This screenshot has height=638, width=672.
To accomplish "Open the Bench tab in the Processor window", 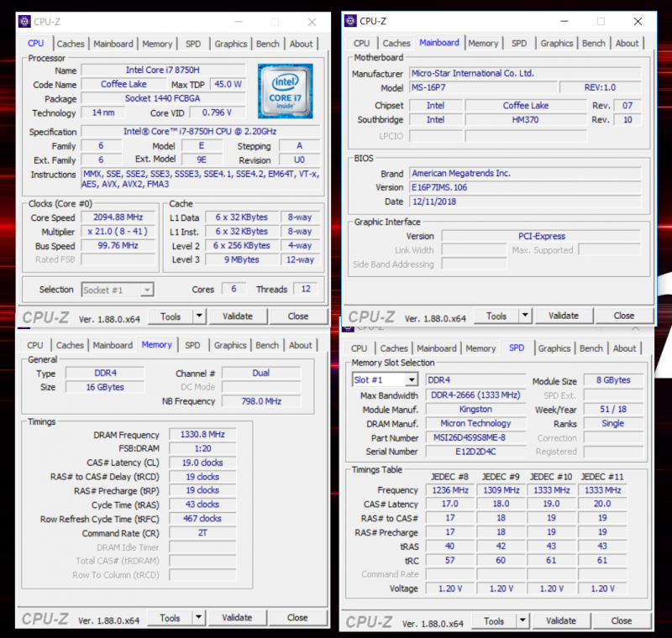I will click(268, 44).
